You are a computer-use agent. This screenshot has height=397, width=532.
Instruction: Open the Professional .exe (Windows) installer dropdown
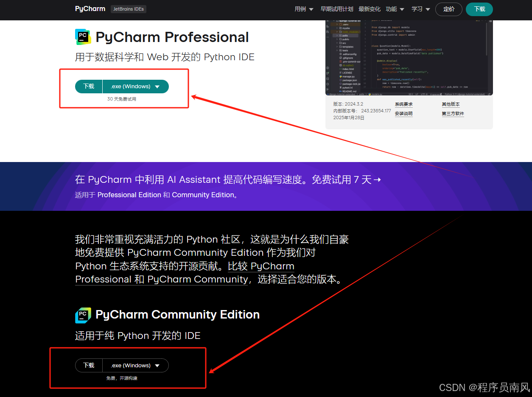136,87
